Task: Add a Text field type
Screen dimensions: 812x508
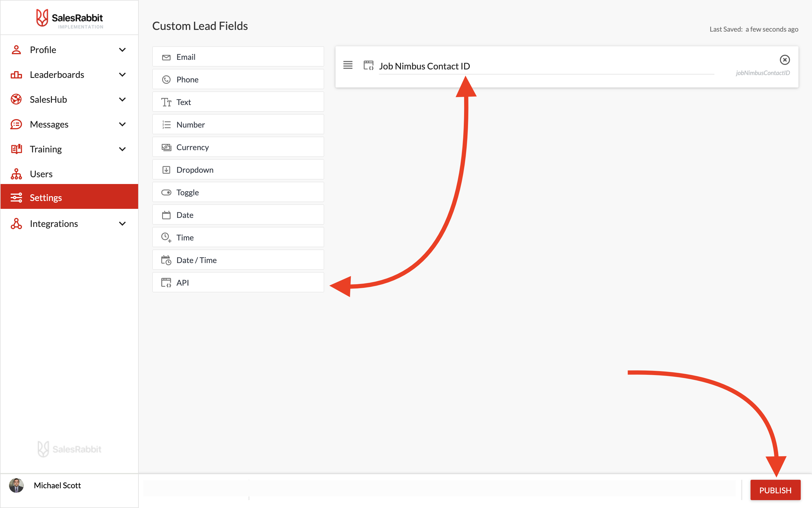Action: point(238,102)
